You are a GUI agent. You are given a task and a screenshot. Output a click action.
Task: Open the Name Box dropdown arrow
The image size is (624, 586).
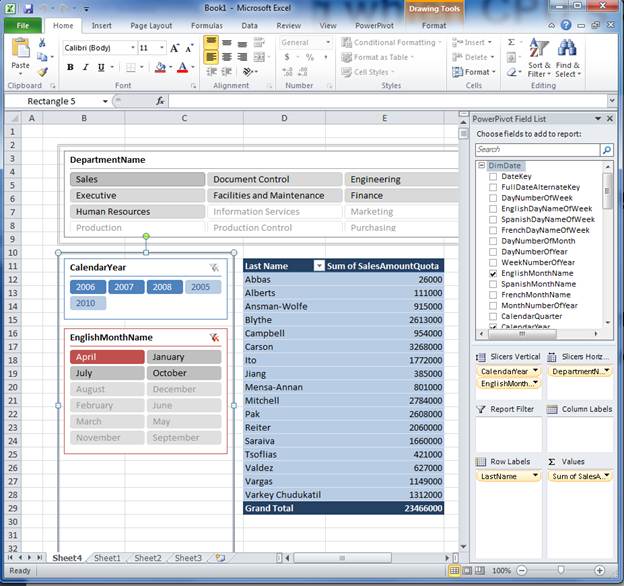tap(105, 101)
